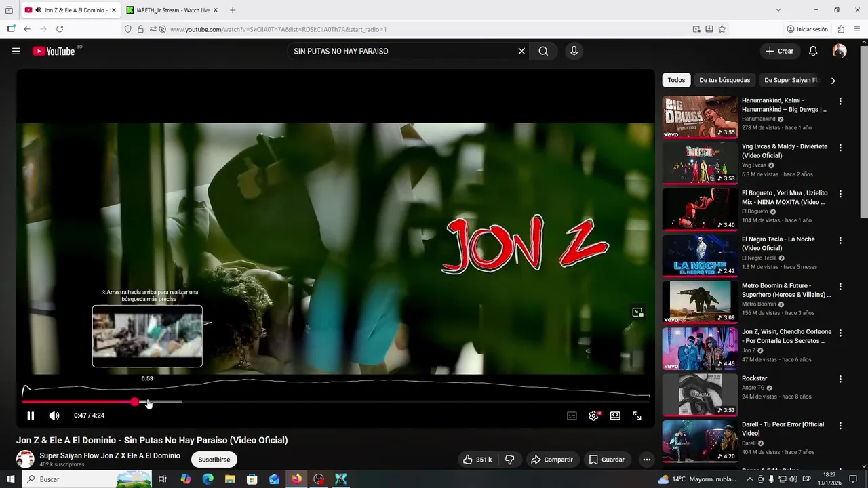Open options for Darell Tu Peor Error

[x=840, y=426]
